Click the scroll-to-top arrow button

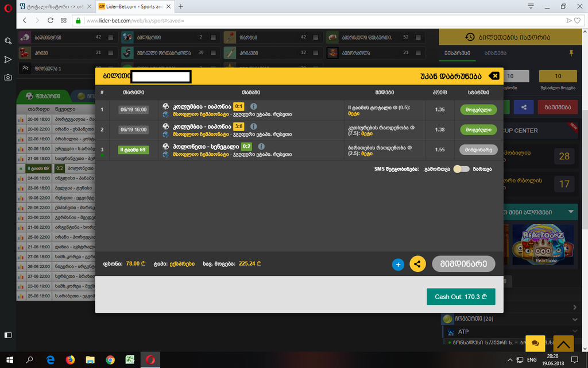(x=563, y=343)
